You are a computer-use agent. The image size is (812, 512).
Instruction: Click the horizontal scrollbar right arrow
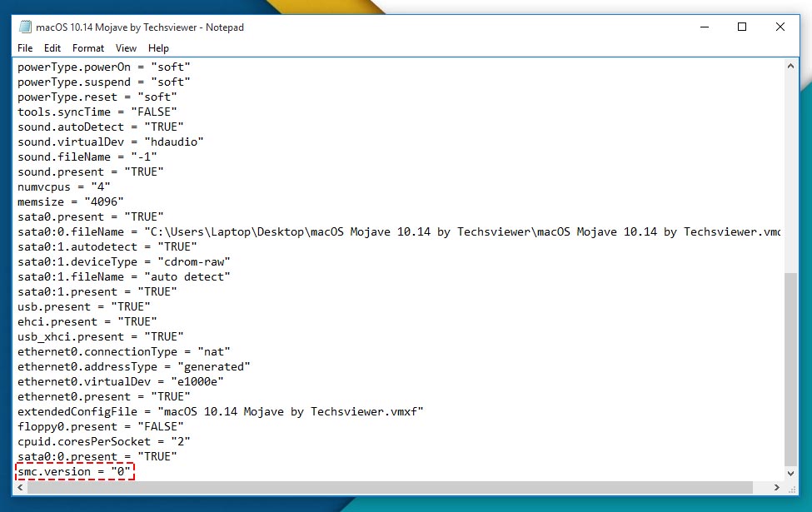point(775,488)
